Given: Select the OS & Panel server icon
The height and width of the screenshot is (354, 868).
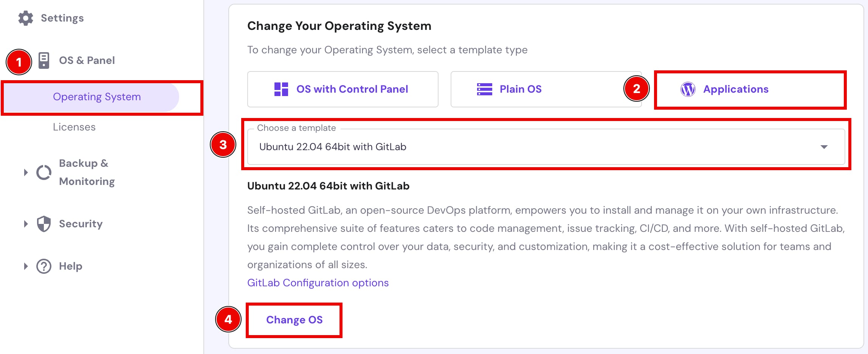Looking at the screenshot, I should (44, 60).
